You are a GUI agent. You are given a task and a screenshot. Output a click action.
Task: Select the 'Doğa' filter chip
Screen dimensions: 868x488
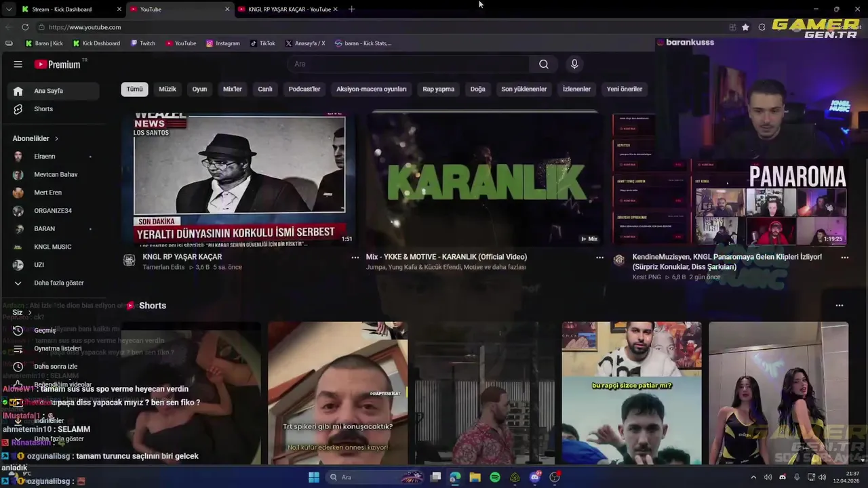tap(478, 89)
